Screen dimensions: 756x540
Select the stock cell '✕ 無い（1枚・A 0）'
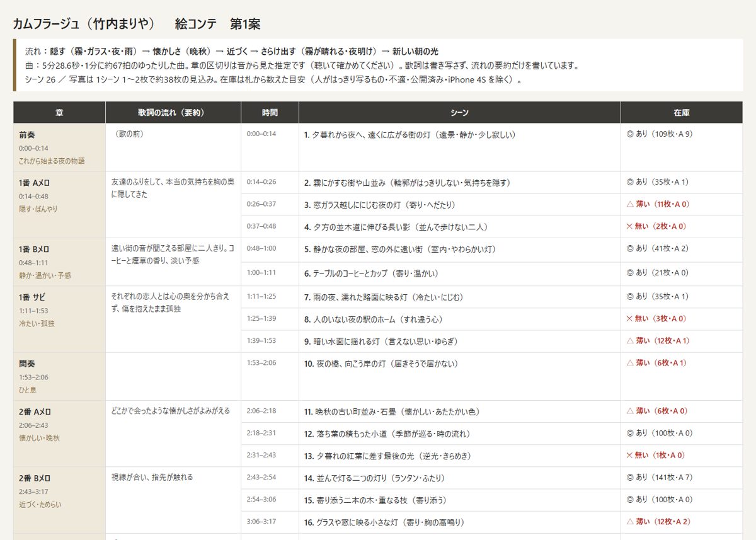[x=682, y=456]
